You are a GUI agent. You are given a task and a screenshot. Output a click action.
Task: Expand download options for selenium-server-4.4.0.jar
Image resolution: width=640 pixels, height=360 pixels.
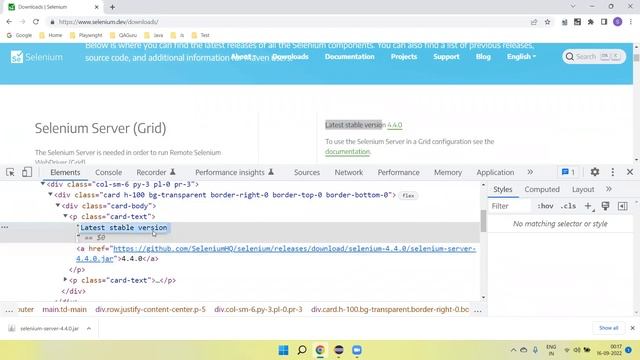[x=89, y=328]
